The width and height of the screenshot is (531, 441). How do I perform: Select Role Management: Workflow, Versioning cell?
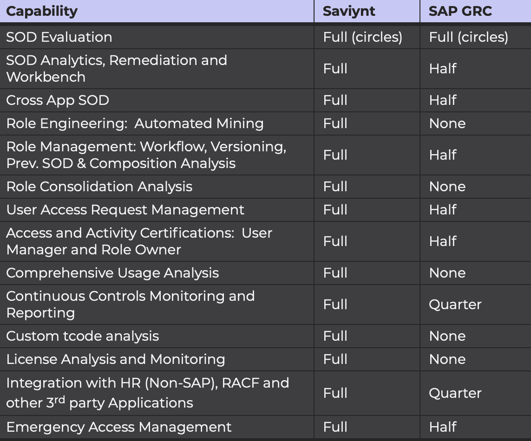pyautogui.click(x=157, y=155)
